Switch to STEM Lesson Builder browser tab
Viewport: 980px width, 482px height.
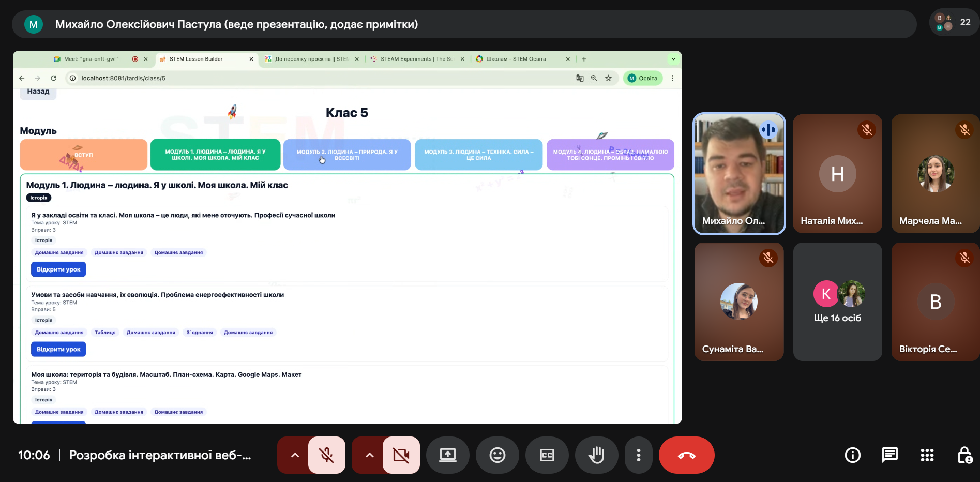tap(206, 59)
